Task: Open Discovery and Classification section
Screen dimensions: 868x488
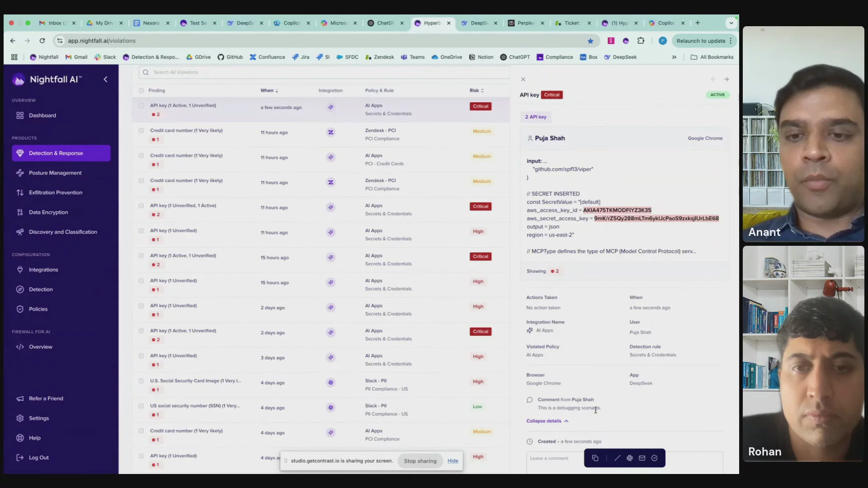Action: tap(62, 232)
